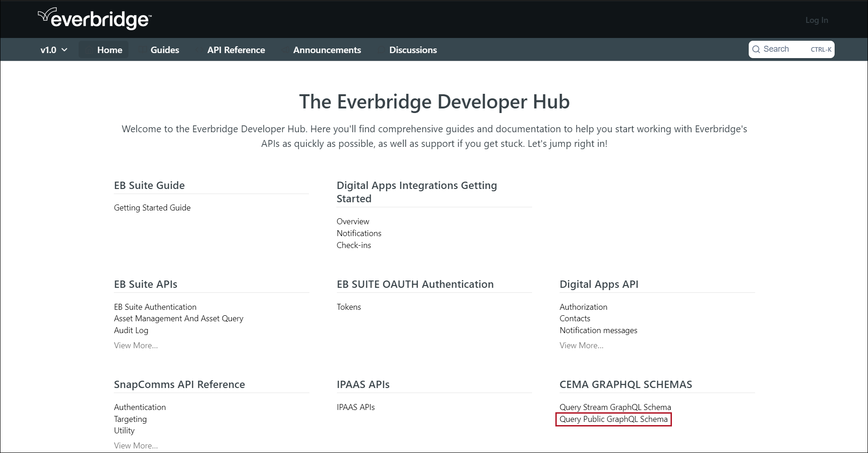Image resolution: width=868 pixels, height=453 pixels.
Task: Open the Contacts link
Action: click(575, 318)
